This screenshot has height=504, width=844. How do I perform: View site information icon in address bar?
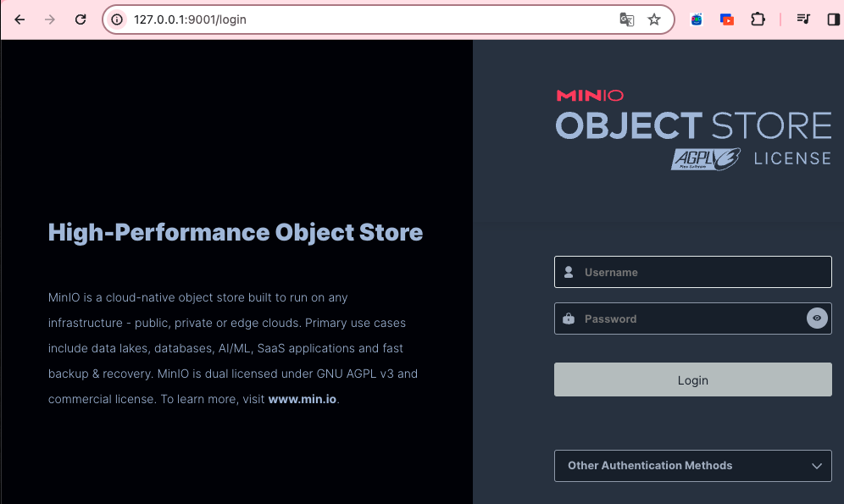point(117,19)
